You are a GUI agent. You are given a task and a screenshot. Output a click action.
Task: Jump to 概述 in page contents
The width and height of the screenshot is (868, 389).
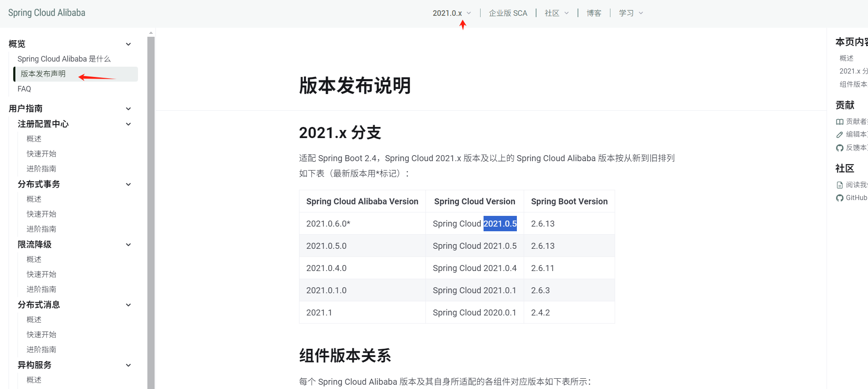[x=846, y=58]
